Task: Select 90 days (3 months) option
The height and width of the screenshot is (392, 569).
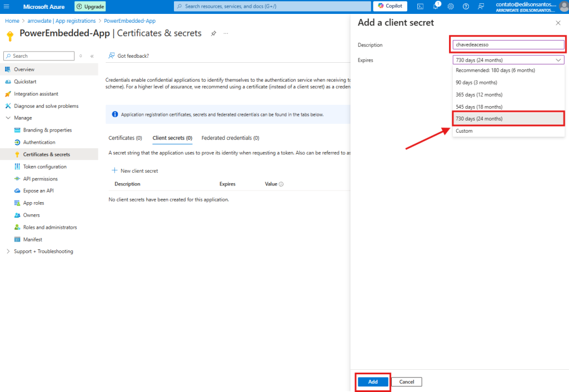Action: pos(508,82)
